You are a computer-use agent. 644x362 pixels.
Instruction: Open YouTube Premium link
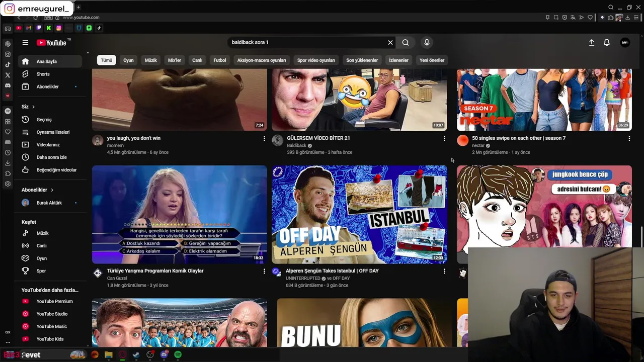(50, 301)
